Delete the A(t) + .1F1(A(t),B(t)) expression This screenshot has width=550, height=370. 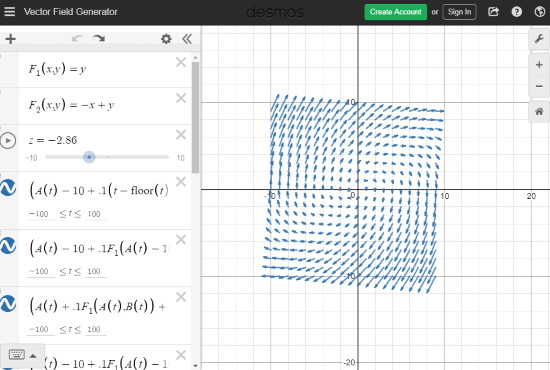(x=181, y=297)
